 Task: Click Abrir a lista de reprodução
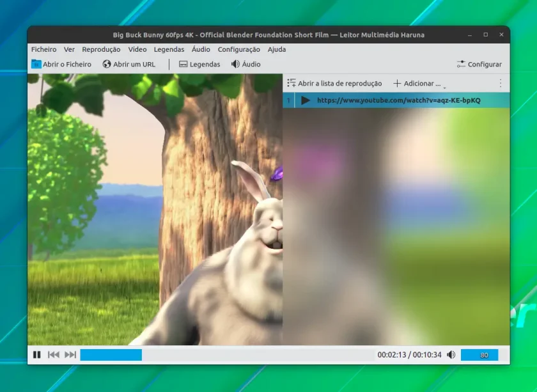pos(334,83)
